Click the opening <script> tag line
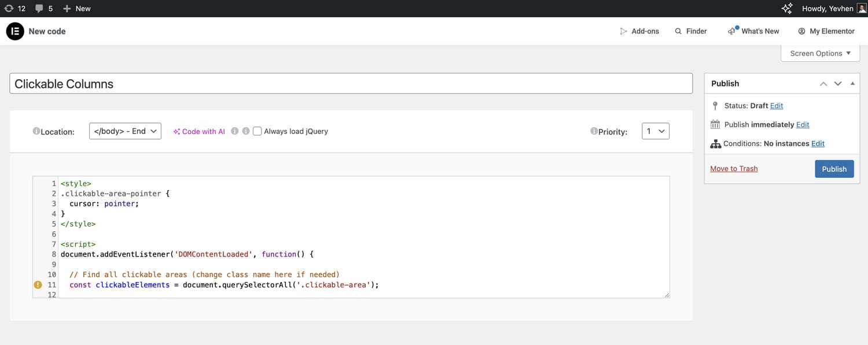868x345 pixels. (78, 244)
